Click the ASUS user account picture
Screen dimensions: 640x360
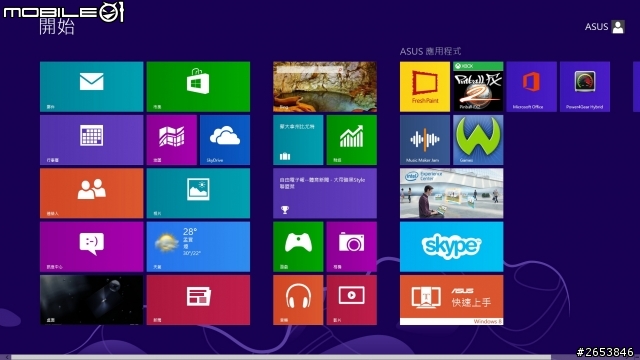coord(618,27)
